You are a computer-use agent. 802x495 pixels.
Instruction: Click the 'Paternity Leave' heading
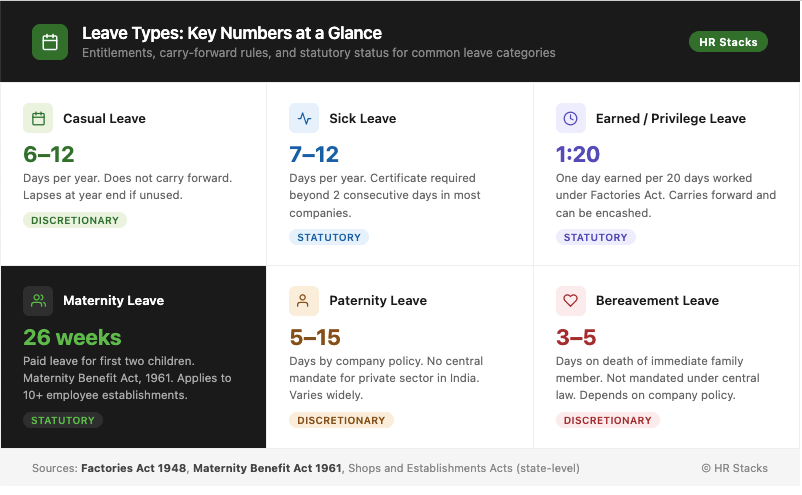coord(378,301)
